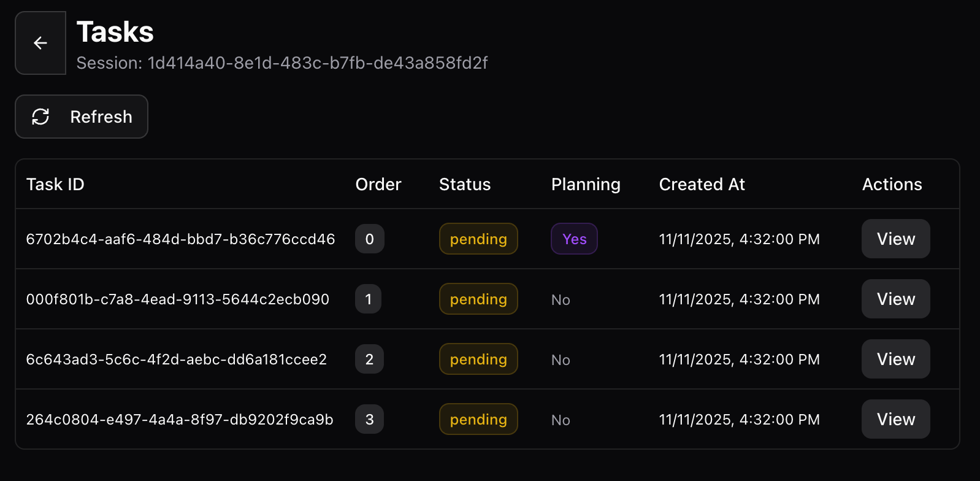980x481 pixels.
Task: View task 6702b4c4-aaf6-484d-bbd7-b36c776ccd46
Action: coord(895,239)
